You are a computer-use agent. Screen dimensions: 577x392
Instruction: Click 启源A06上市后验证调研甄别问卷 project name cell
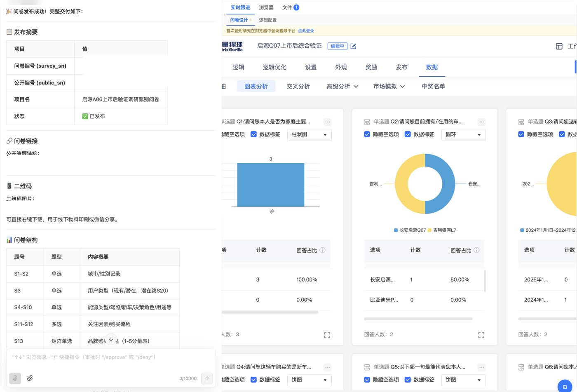tap(121, 99)
